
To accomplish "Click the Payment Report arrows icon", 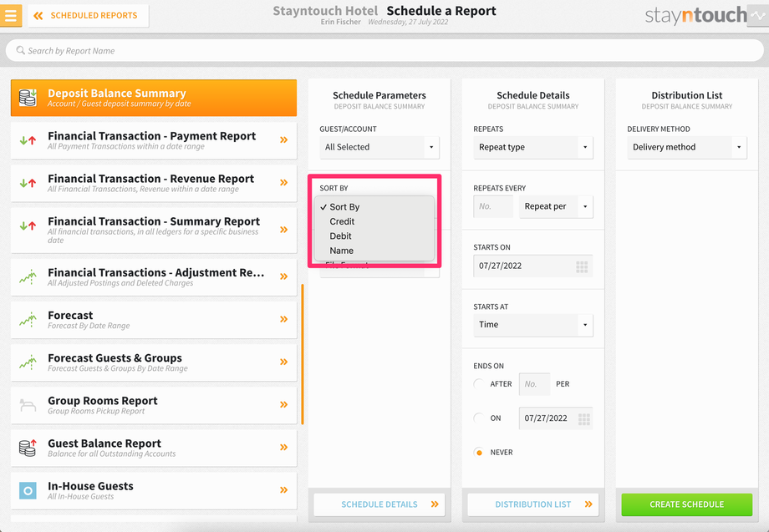I will [28, 140].
